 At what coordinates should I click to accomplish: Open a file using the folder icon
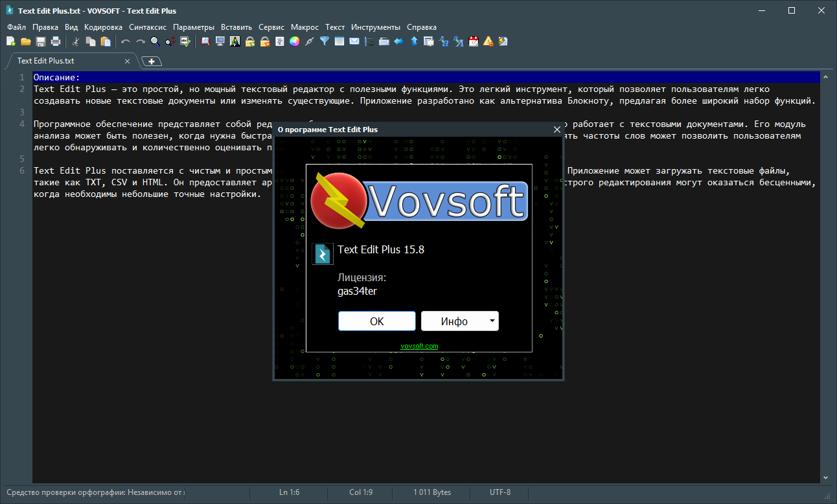point(26,41)
